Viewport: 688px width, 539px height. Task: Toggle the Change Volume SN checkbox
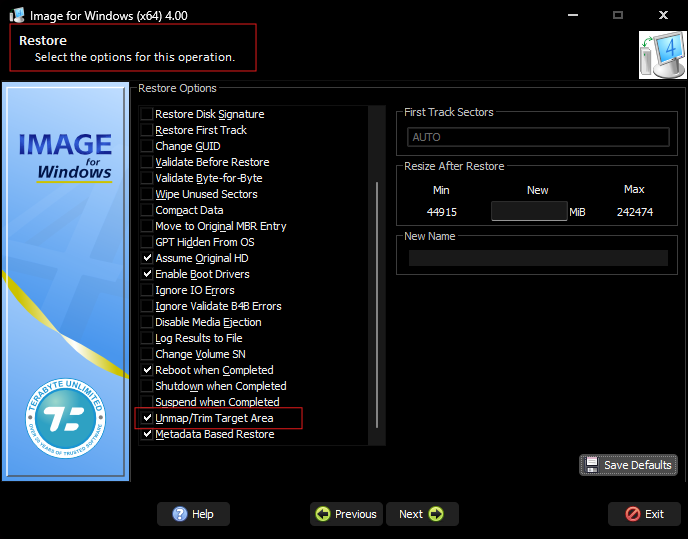pos(147,354)
